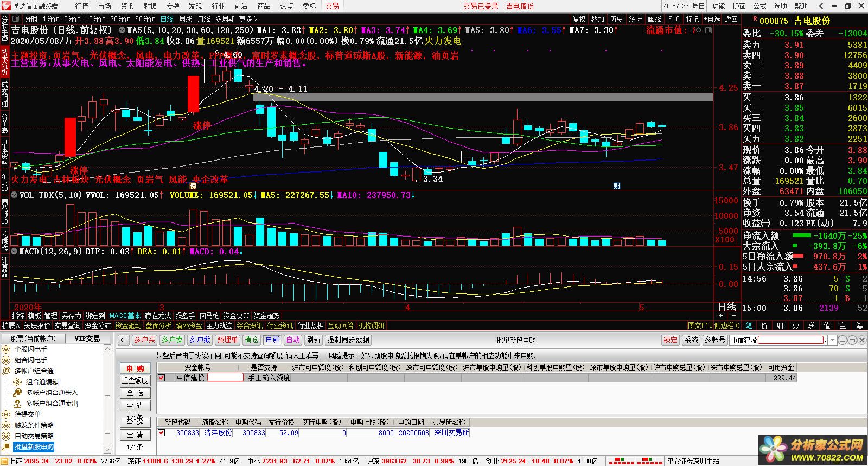Click the +自选 add-to-watchlist button

click(711, 19)
